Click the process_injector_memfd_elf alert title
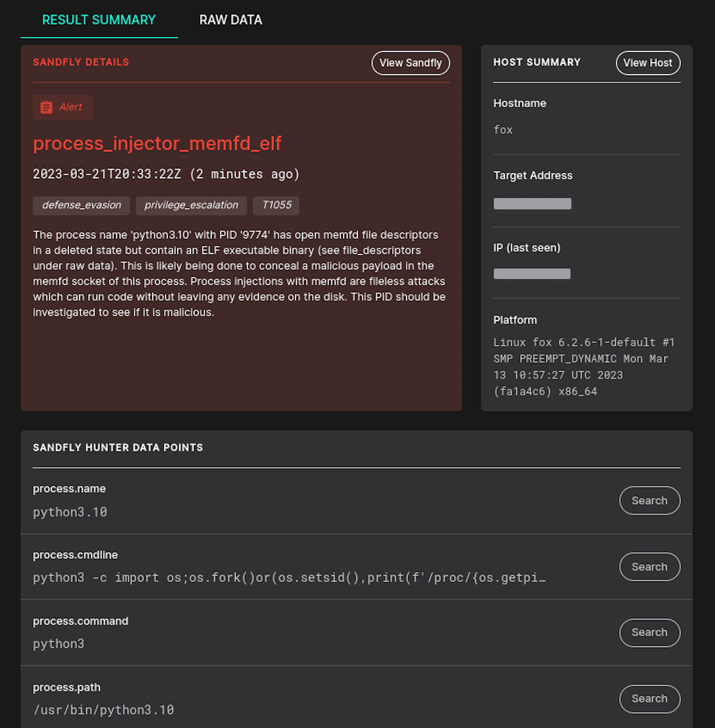Image resolution: width=715 pixels, height=728 pixels. pyautogui.click(x=157, y=143)
